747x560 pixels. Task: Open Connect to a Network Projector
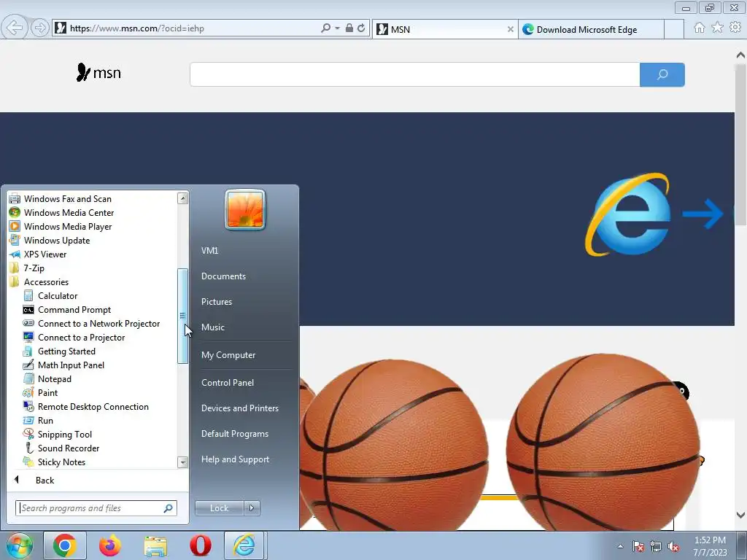click(x=98, y=323)
